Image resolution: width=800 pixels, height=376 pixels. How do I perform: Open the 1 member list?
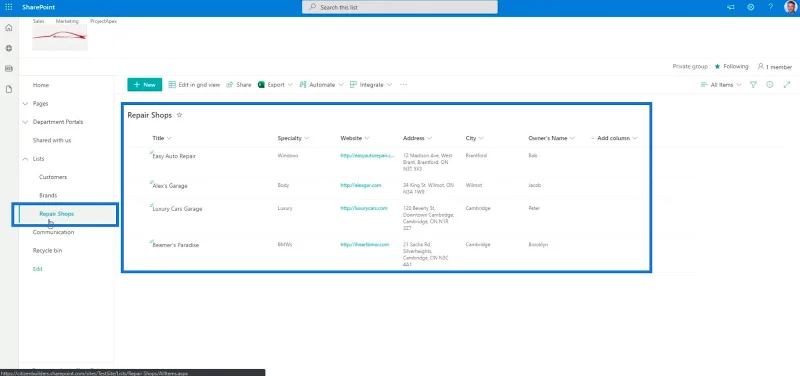(774, 67)
